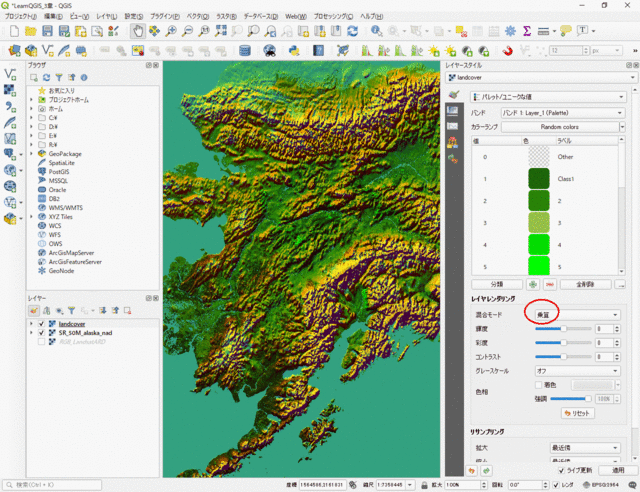Open the プラグイン(P) menu
640x492 pixels.
click(163, 17)
